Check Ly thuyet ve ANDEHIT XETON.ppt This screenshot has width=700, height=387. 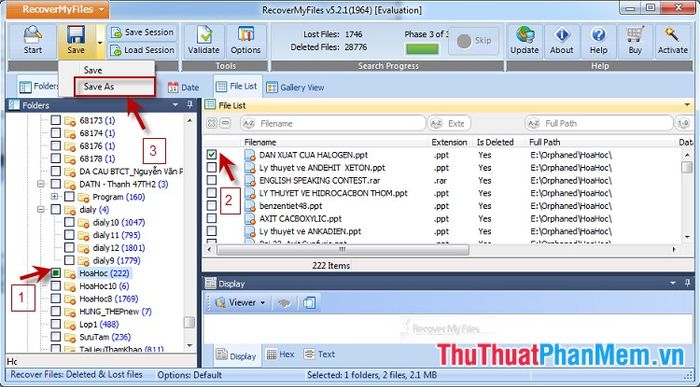tap(212, 167)
